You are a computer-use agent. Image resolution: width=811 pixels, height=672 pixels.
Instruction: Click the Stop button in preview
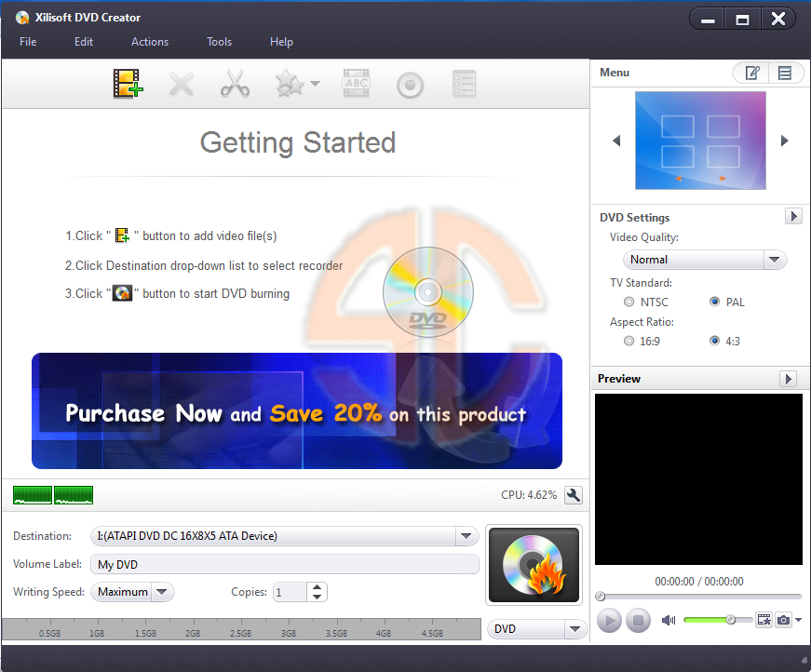(x=638, y=620)
